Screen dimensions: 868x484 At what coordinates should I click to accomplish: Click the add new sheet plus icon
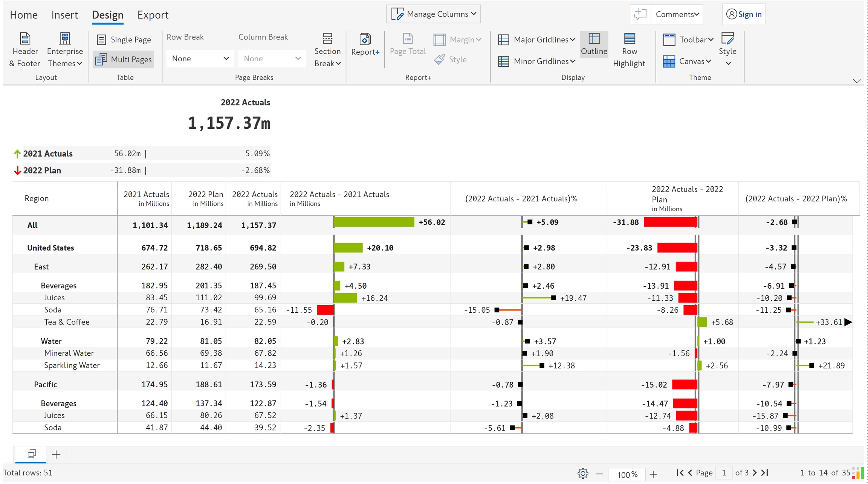pos(56,455)
